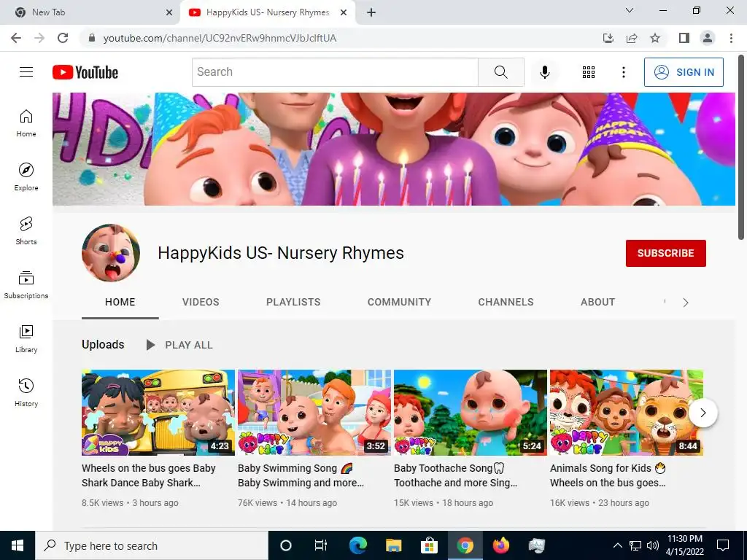Close the HappyKids US tab
The height and width of the screenshot is (560, 747).
(x=343, y=12)
